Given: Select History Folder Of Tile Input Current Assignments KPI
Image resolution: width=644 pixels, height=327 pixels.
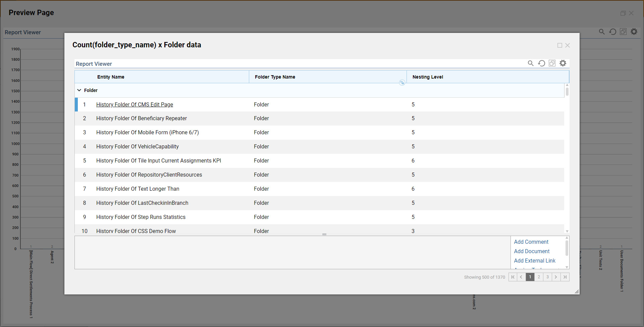Looking at the screenshot, I should click(x=319, y=161).
